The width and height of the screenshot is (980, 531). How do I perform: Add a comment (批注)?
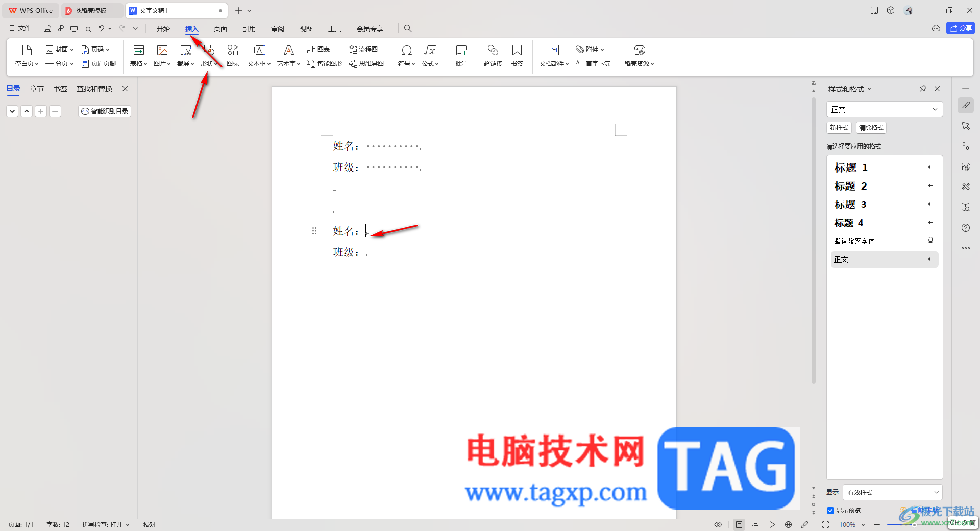tap(461, 56)
